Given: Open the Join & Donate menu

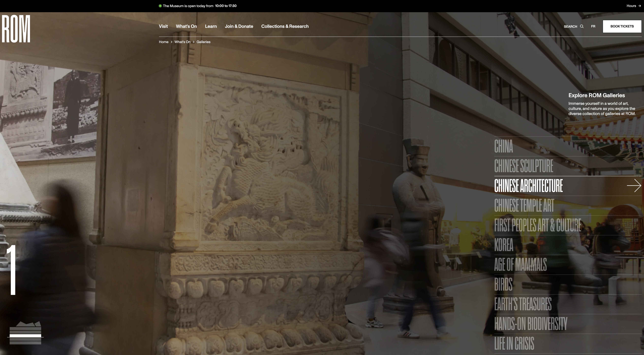Looking at the screenshot, I should coord(239,26).
